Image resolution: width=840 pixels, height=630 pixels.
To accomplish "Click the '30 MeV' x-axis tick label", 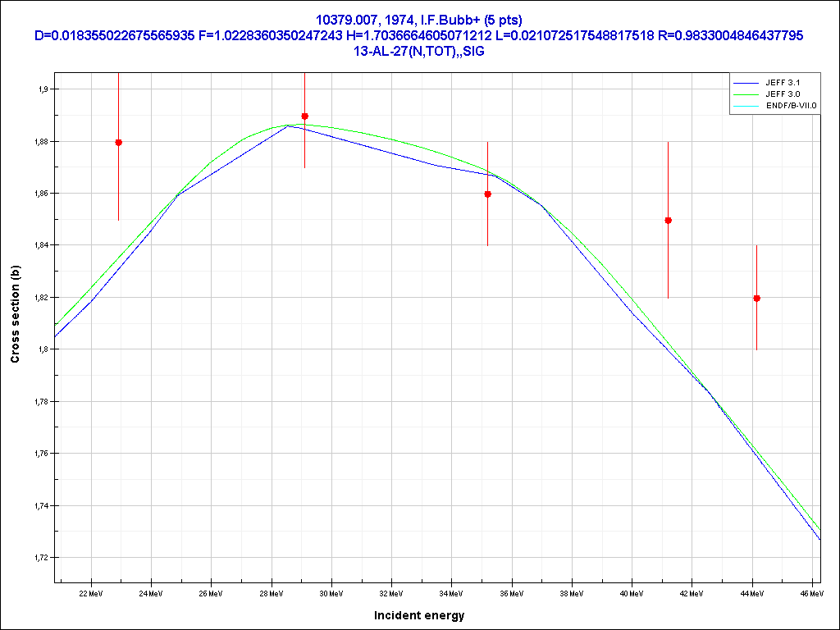I will click(x=331, y=592).
